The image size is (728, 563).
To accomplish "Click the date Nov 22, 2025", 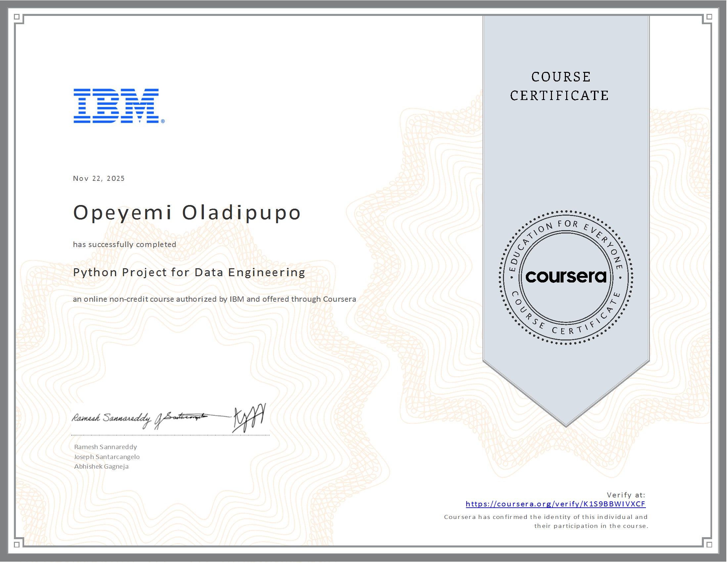I will click(98, 179).
